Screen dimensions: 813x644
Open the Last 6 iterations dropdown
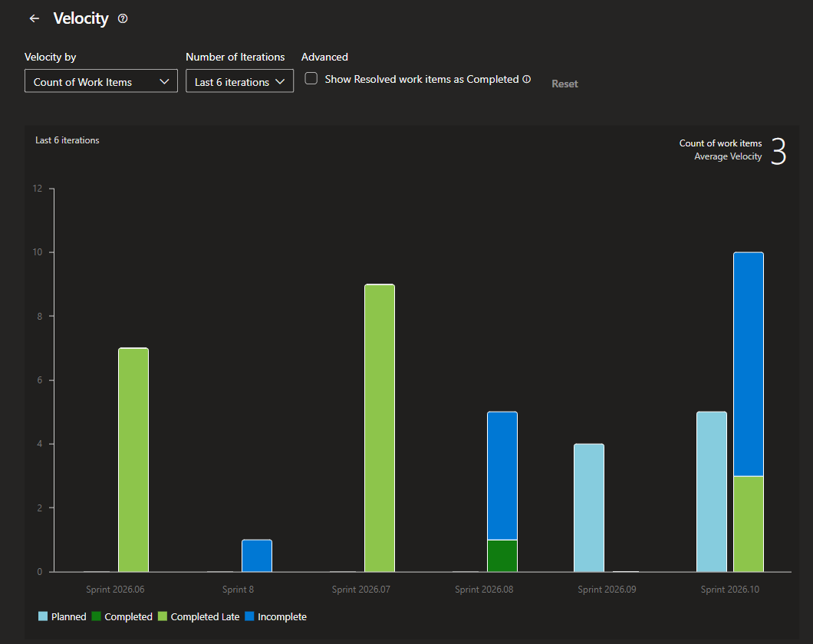[239, 81]
